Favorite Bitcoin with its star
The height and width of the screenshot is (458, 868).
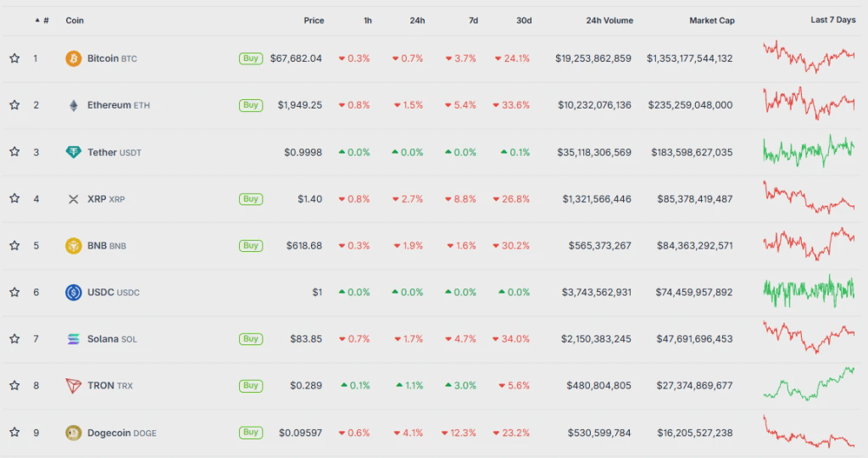pos(14,59)
